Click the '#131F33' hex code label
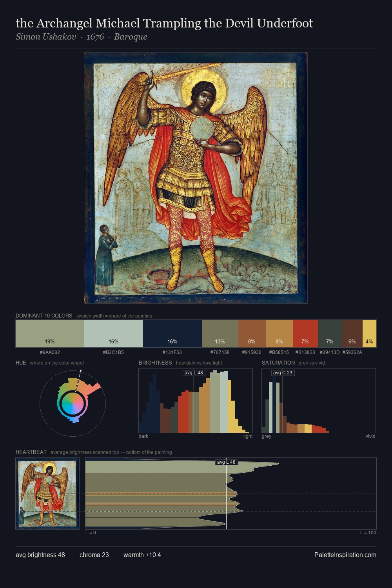The image size is (392, 588). tap(172, 352)
